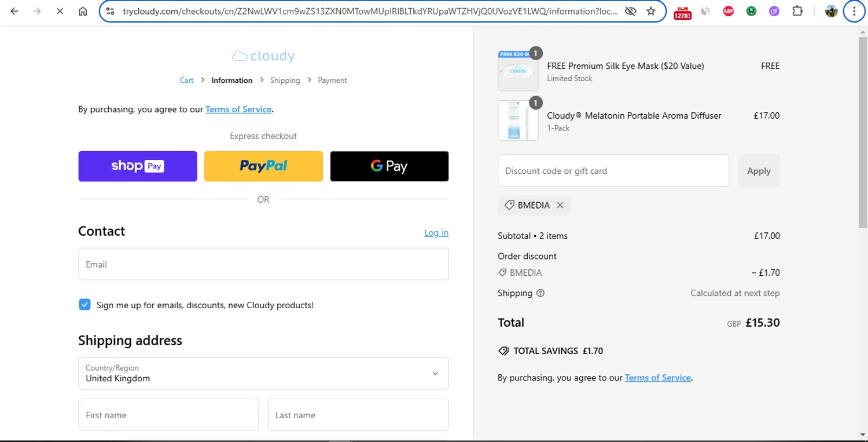Click the Silk Eye Mask product thumbnail
This screenshot has width=868, height=442.
point(518,71)
